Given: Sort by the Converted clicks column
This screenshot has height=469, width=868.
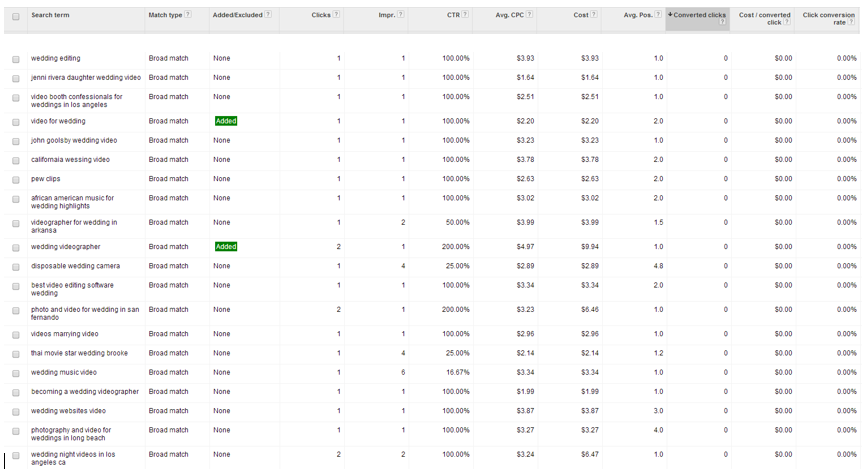Looking at the screenshot, I should 699,15.
